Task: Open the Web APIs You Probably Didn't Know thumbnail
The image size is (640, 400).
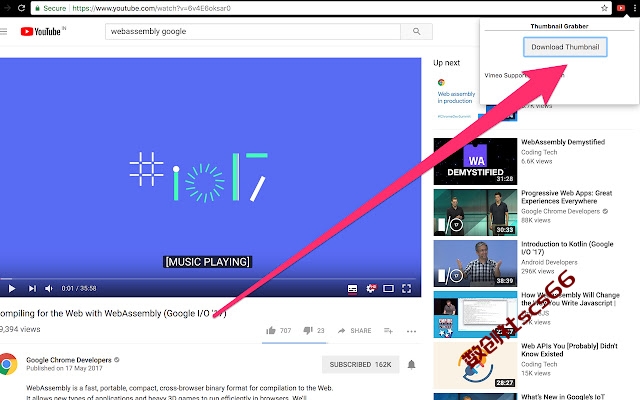Action: click(x=475, y=365)
